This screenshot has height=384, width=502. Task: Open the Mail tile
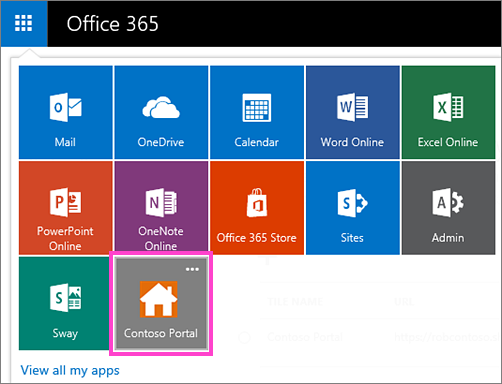click(66, 112)
